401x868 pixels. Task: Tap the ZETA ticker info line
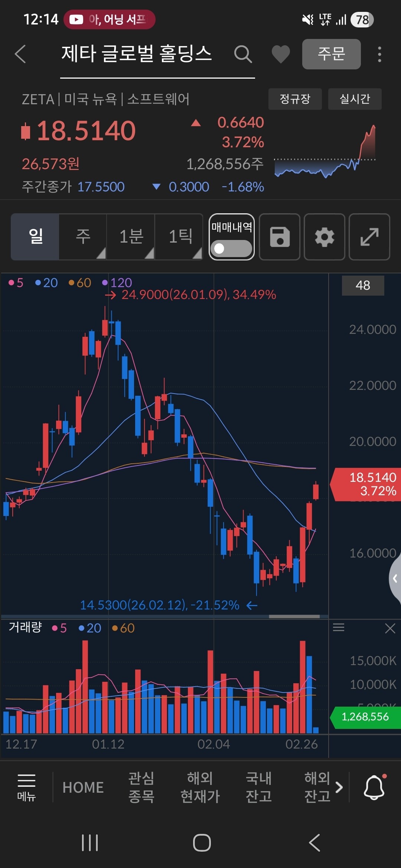[106, 99]
